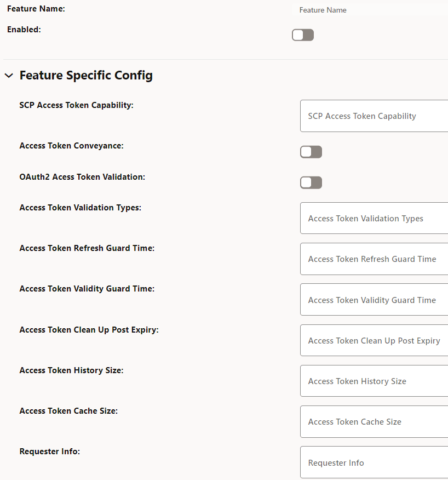Screen dimensions: 448x480
Task: Click the Enabled label
Action: (x=24, y=29)
